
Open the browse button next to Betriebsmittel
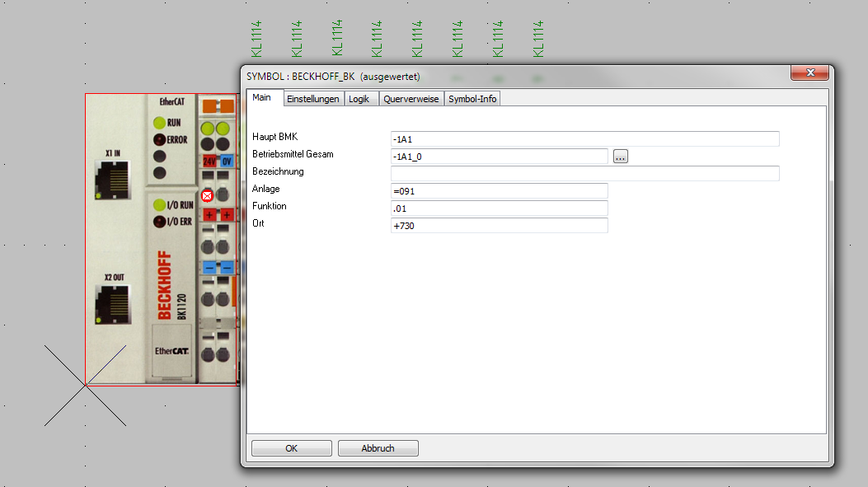[620, 157]
